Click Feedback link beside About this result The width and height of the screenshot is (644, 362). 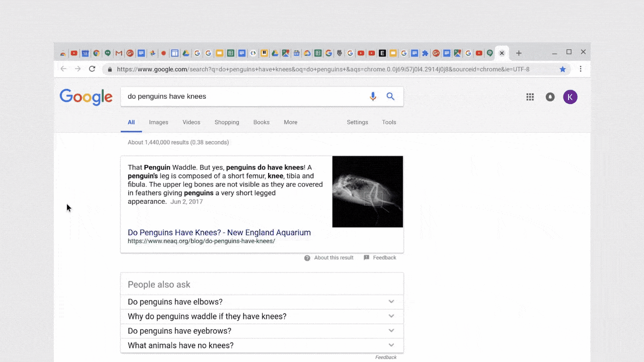click(x=384, y=257)
